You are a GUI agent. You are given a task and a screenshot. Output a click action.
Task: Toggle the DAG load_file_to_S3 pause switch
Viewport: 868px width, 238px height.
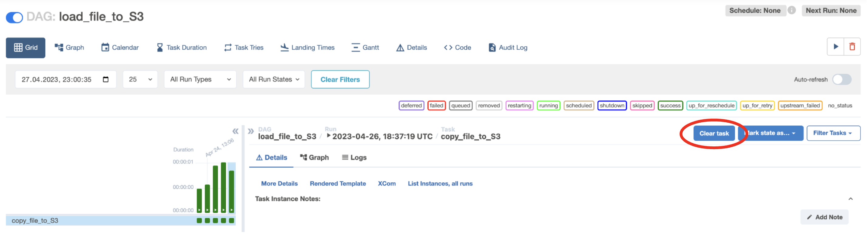(x=15, y=17)
